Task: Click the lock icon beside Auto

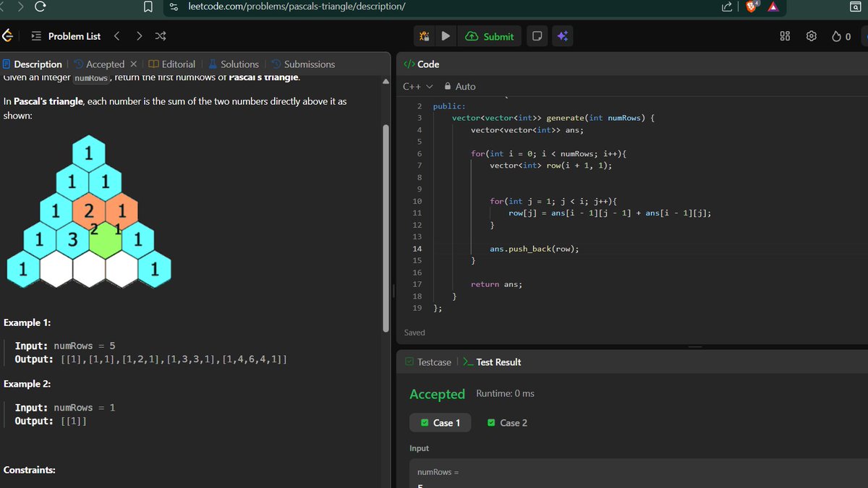Action: point(448,86)
